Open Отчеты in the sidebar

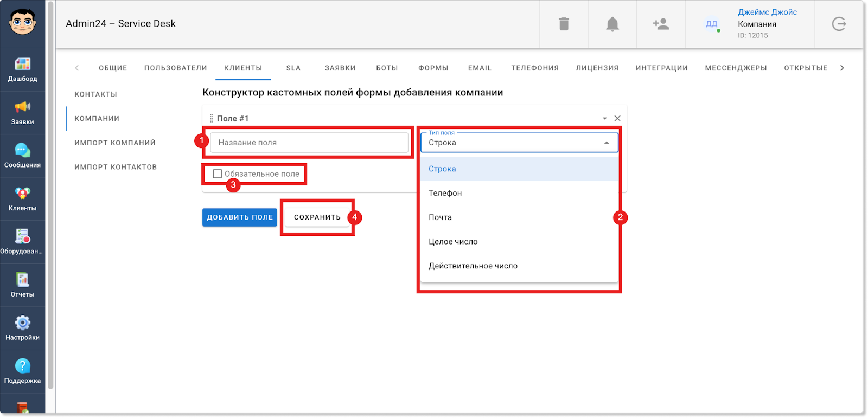pos(22,285)
